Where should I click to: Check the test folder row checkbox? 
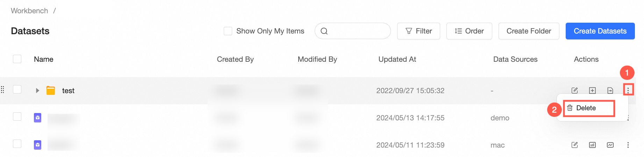[x=17, y=89]
